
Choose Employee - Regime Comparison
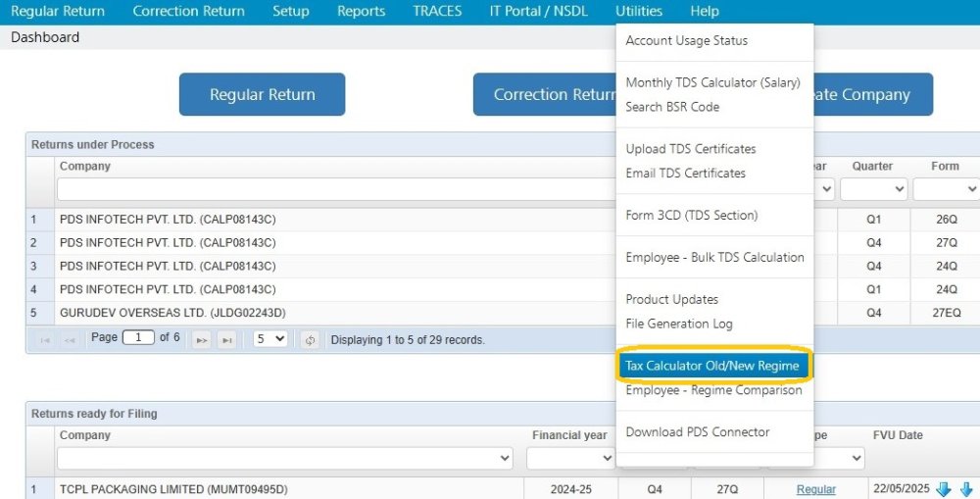[x=714, y=390]
